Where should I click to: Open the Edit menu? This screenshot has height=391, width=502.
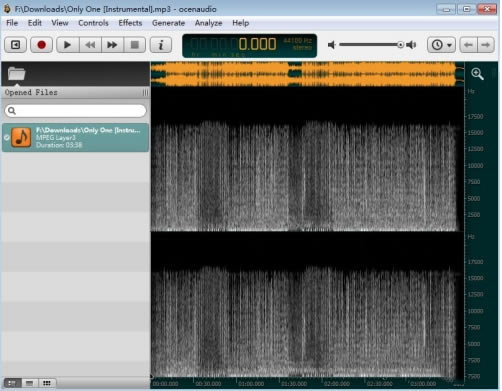click(x=35, y=23)
